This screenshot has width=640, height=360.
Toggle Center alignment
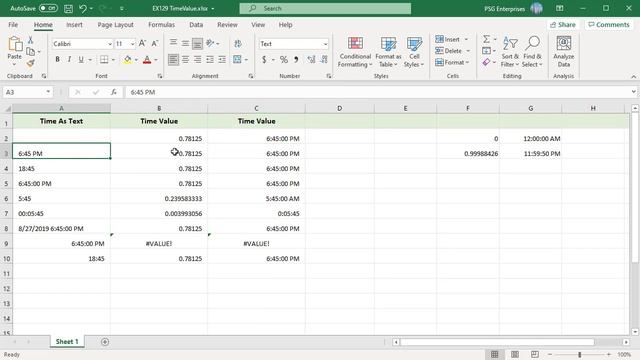click(185, 60)
